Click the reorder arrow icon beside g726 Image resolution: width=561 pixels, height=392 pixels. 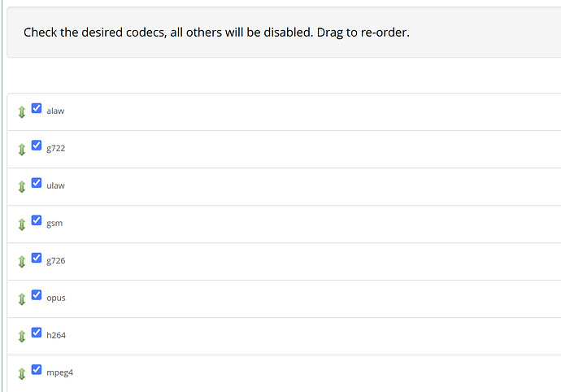pyautogui.click(x=22, y=262)
